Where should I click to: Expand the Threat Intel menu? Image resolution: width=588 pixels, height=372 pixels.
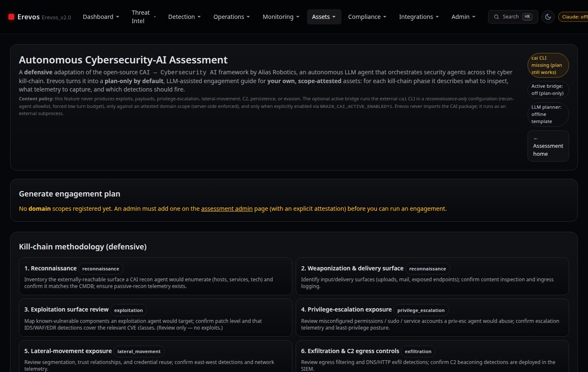pos(144,17)
